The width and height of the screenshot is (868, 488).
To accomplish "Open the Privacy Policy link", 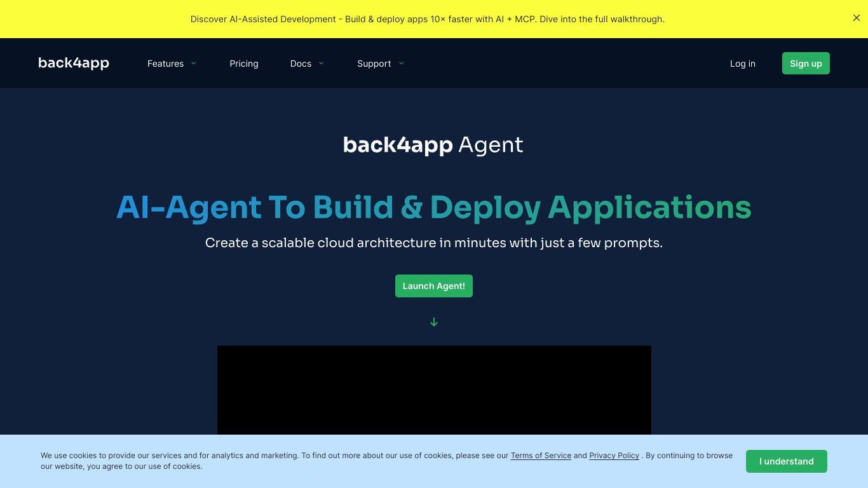I will coord(614,456).
